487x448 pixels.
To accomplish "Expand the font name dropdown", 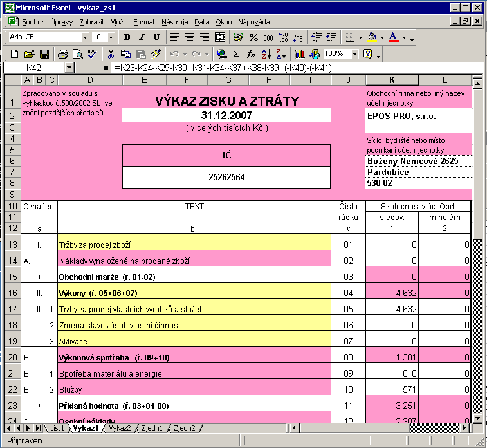I will (x=85, y=37).
